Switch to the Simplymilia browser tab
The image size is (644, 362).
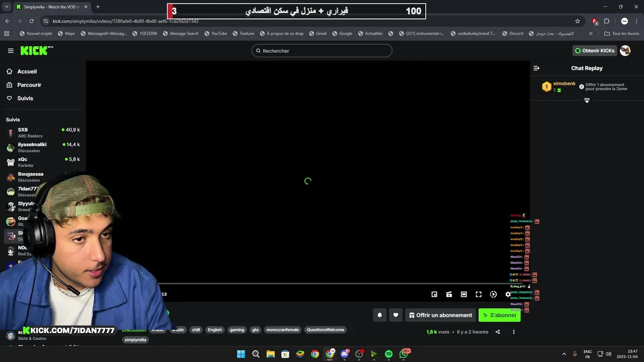51,7
